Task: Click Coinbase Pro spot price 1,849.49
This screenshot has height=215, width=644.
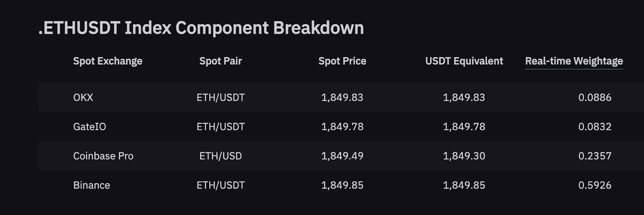Action: (342, 156)
